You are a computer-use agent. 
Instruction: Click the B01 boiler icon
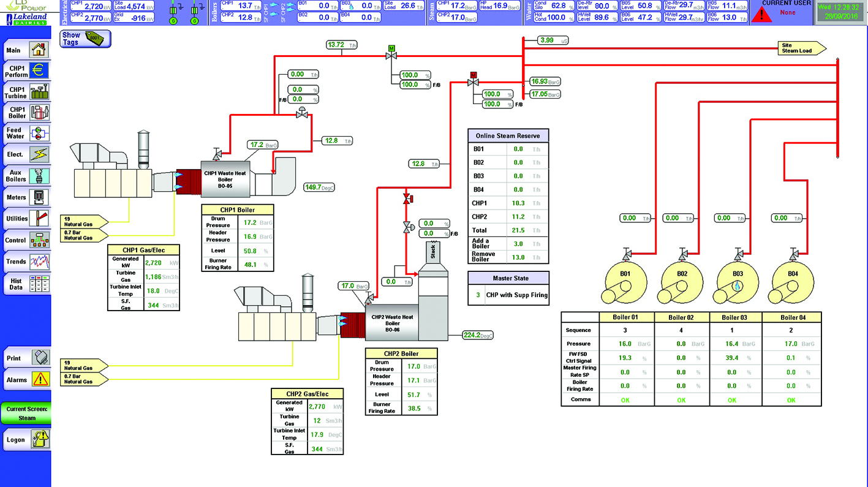[x=625, y=284]
